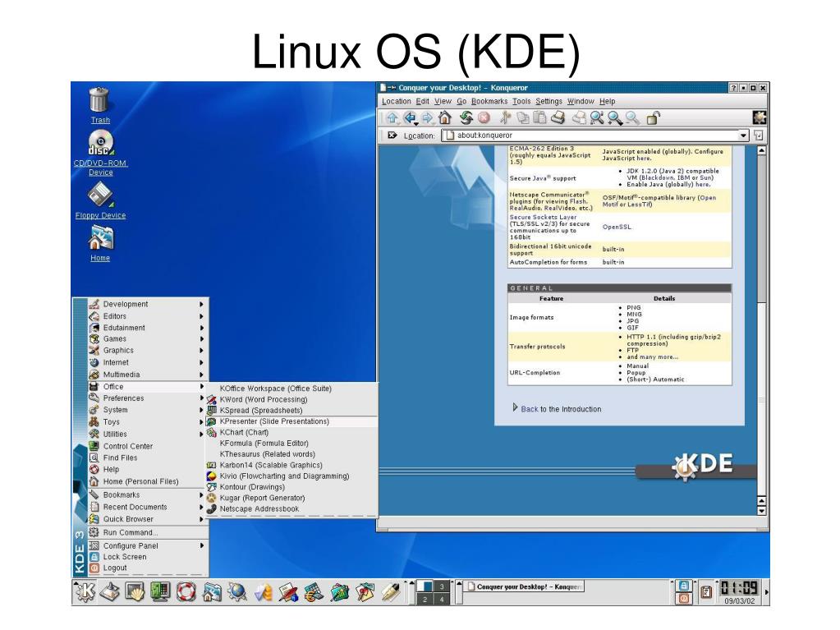Click the KDE gear icon in Konqueror toolbar

[x=759, y=117]
